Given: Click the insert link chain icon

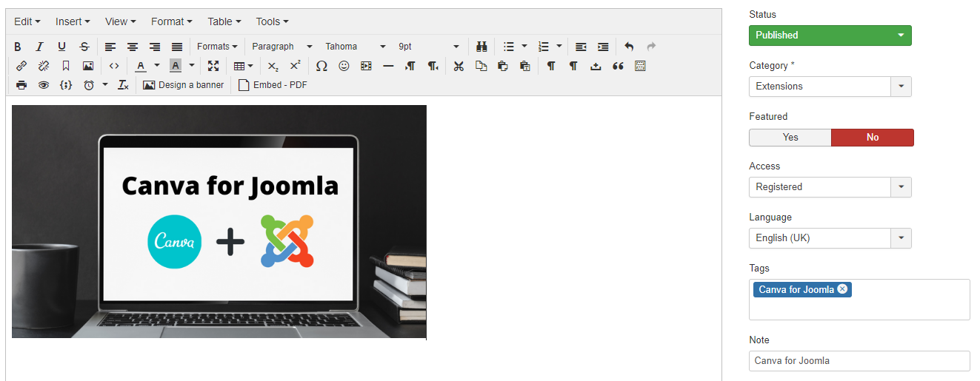Looking at the screenshot, I should 21,66.
